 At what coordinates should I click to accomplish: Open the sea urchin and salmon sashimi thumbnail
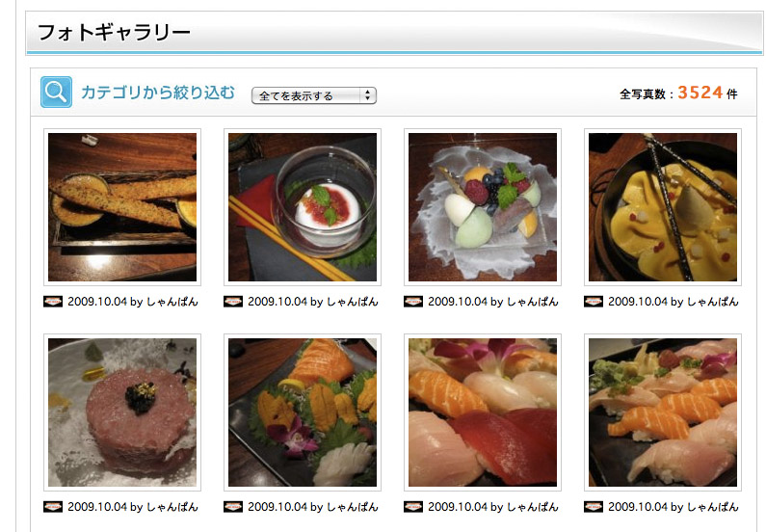click(x=303, y=412)
